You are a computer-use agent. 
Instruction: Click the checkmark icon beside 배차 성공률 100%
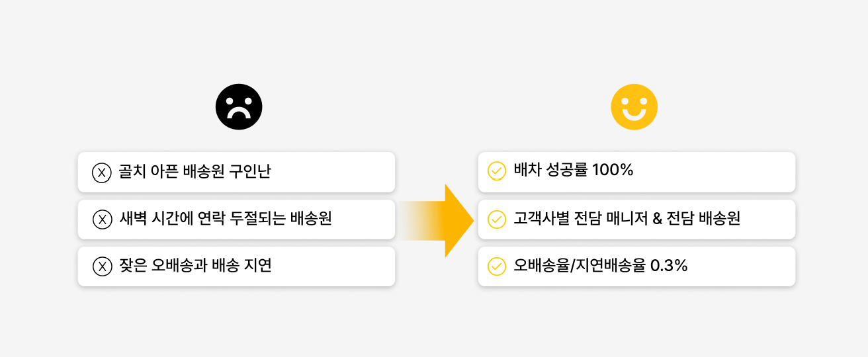(x=496, y=171)
